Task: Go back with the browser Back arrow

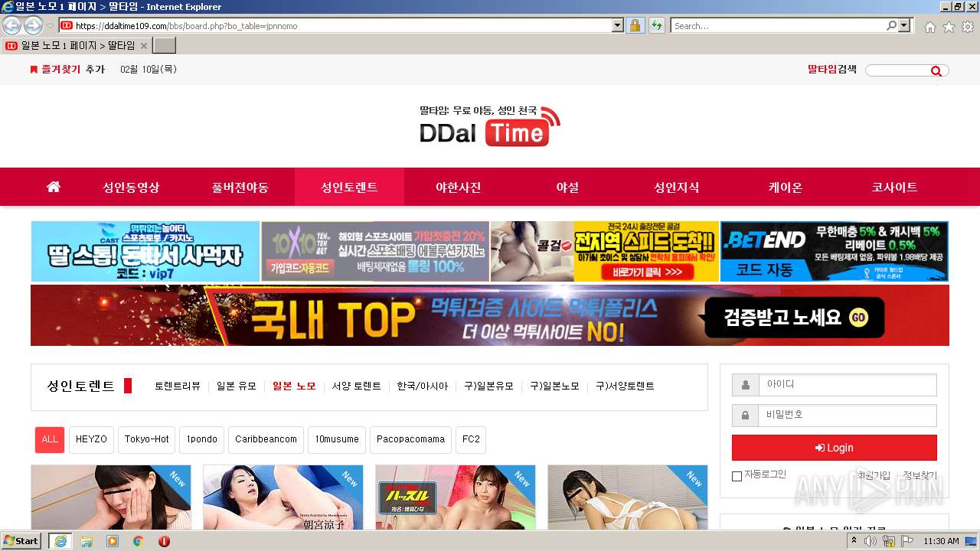Action: [x=11, y=25]
